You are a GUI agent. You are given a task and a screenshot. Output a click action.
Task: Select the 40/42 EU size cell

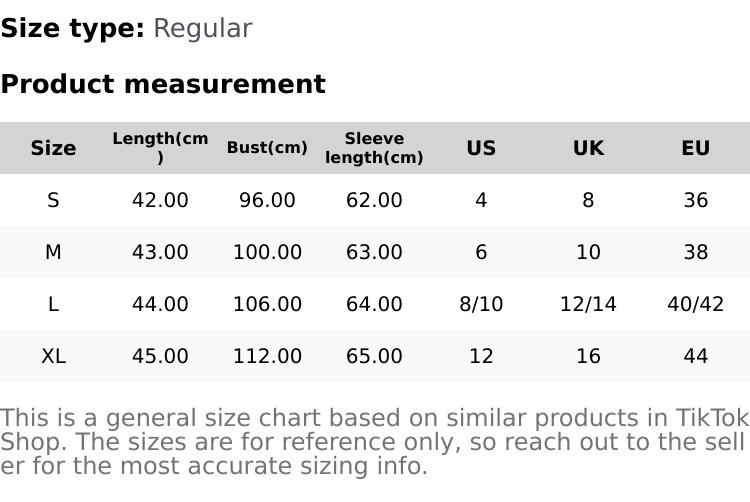click(695, 304)
